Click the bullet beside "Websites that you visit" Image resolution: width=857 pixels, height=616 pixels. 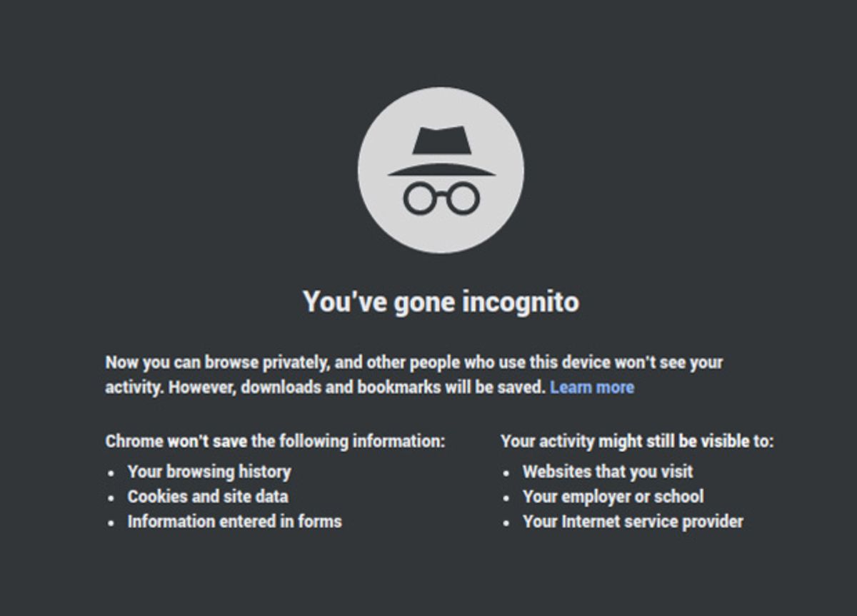coord(506,473)
